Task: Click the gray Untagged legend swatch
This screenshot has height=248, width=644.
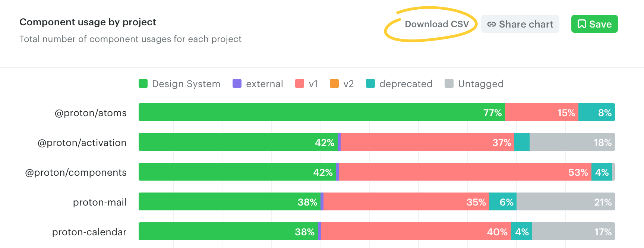Action: point(449,83)
